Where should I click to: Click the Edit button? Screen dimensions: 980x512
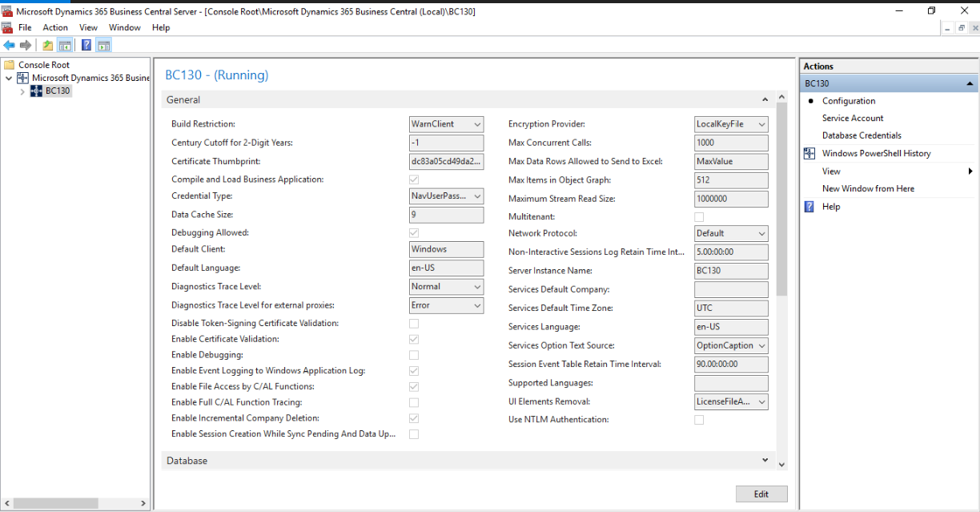click(x=761, y=494)
